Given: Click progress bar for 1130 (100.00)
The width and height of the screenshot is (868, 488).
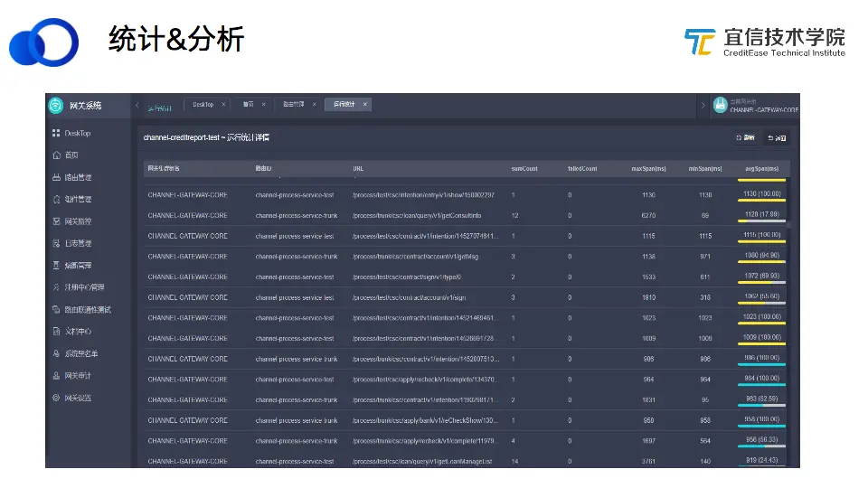Looking at the screenshot, I should 761,201.
